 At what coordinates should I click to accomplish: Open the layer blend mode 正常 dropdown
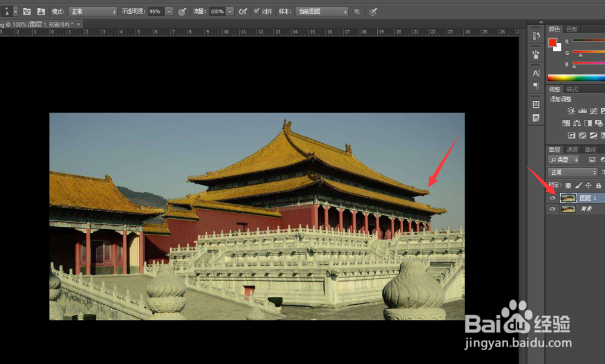(x=572, y=172)
